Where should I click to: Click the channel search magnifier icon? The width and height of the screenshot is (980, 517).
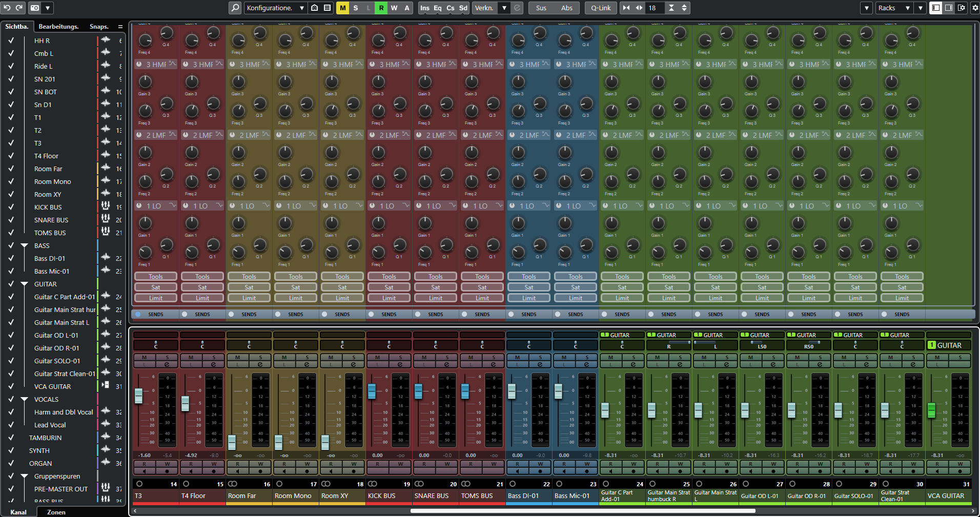(x=235, y=8)
